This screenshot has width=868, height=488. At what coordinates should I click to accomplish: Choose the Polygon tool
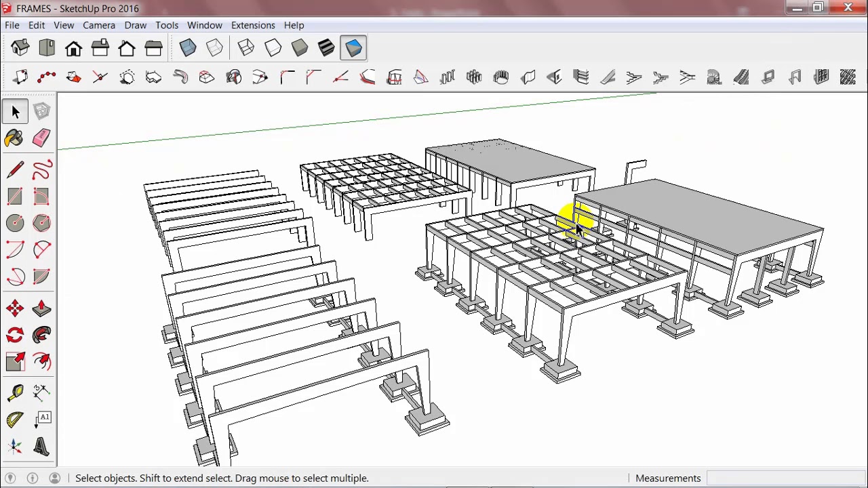coord(41,223)
